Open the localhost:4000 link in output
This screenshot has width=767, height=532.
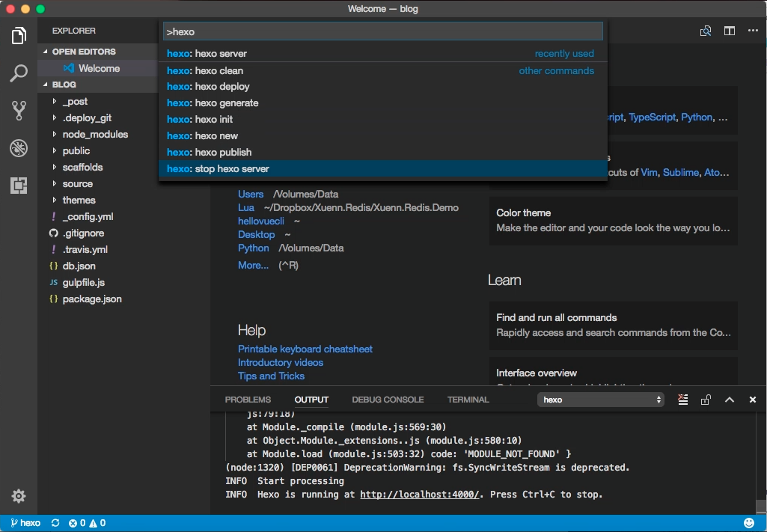[x=419, y=495]
